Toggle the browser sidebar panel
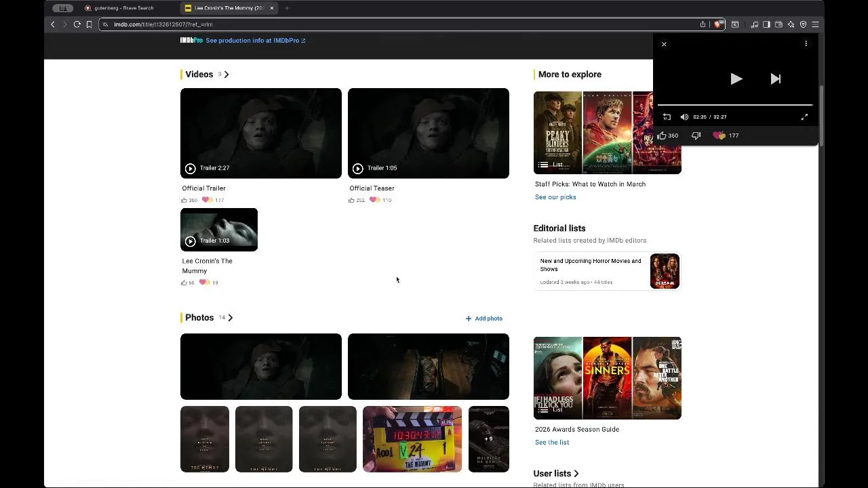 [766, 24]
